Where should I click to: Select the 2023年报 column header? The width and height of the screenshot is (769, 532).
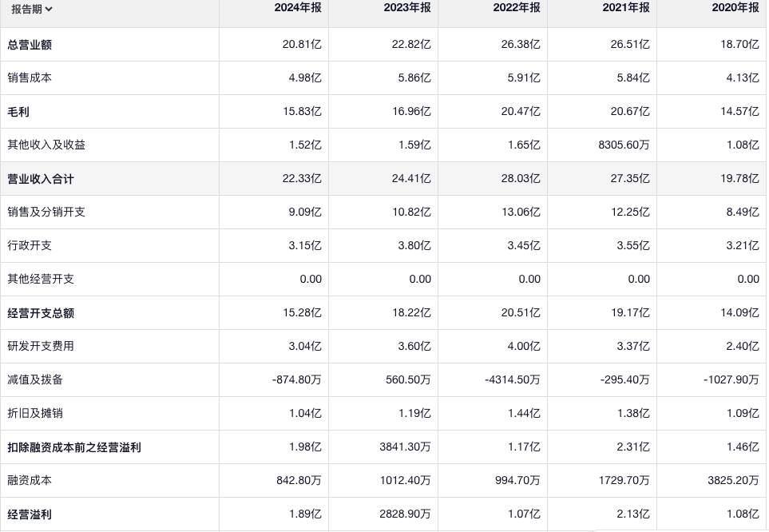coord(407,7)
